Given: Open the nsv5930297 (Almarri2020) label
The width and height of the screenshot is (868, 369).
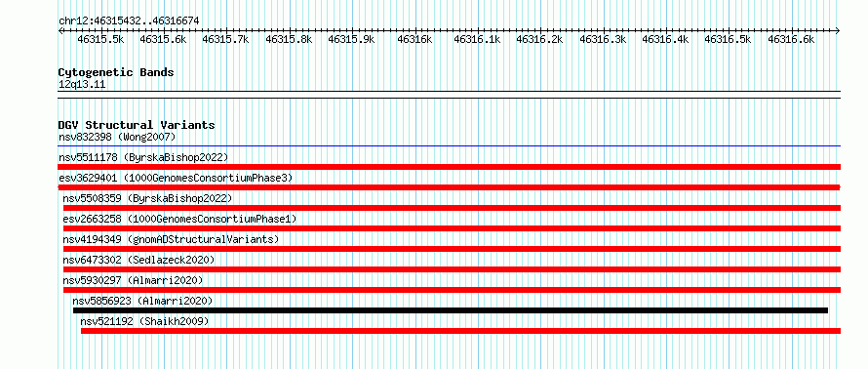Looking at the screenshot, I should [x=133, y=280].
